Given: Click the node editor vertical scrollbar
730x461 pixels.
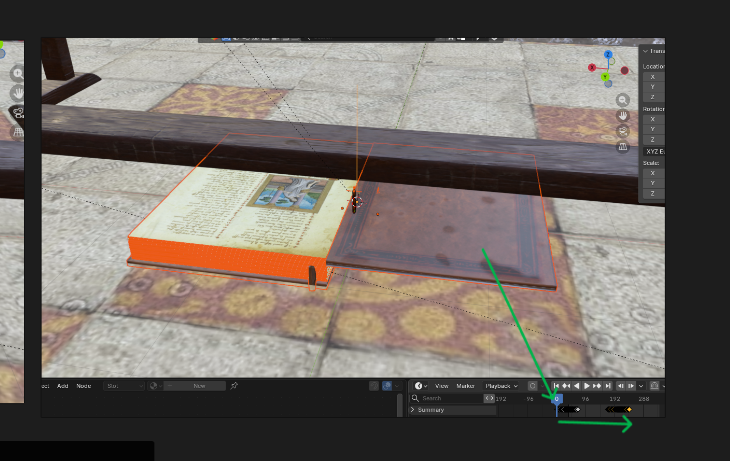Looking at the screenshot, I should coord(400,406).
